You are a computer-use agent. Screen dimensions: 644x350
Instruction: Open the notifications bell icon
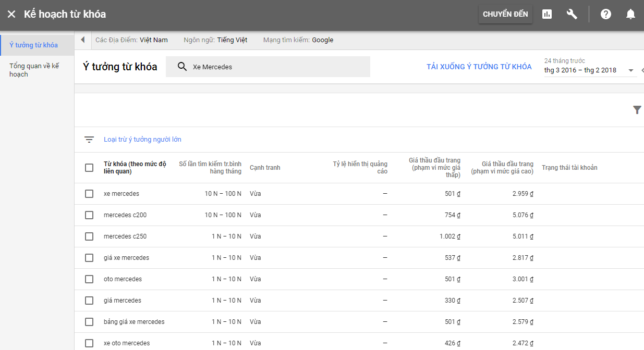click(x=630, y=14)
